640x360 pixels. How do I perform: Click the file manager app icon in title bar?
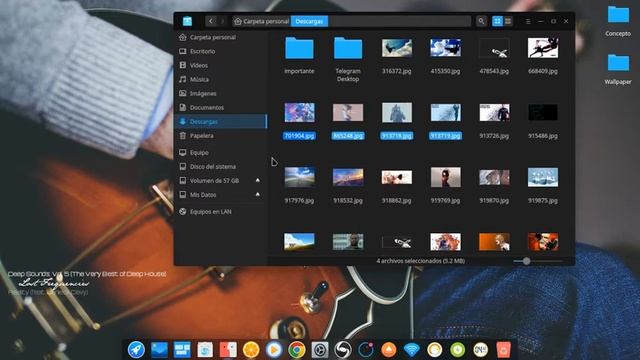(187, 21)
